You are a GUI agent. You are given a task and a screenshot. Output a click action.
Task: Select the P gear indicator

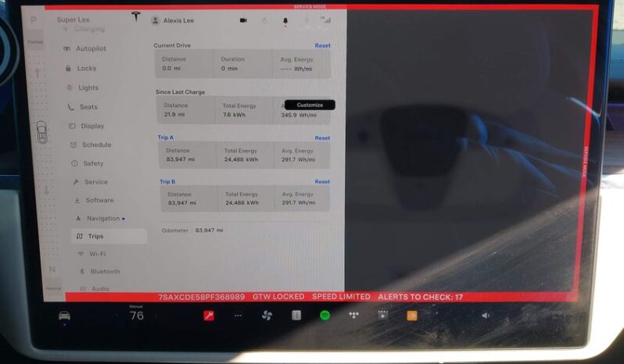pyautogui.click(x=34, y=20)
